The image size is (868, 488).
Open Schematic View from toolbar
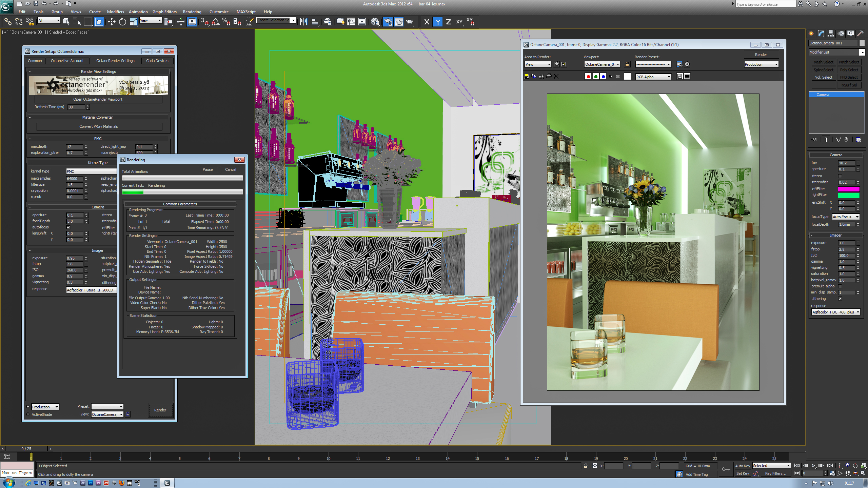[x=362, y=22]
